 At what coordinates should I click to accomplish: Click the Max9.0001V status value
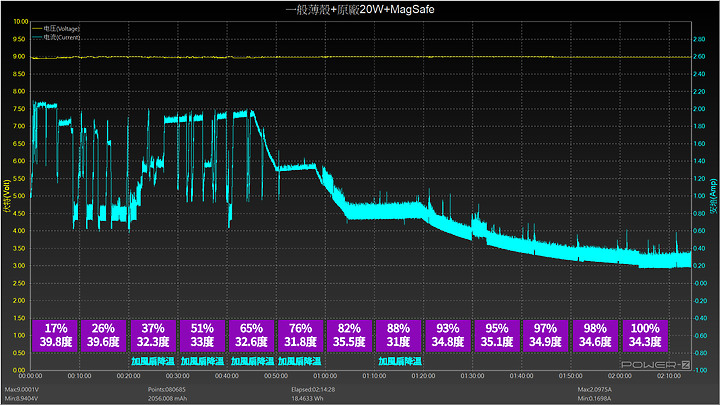(x=22, y=389)
